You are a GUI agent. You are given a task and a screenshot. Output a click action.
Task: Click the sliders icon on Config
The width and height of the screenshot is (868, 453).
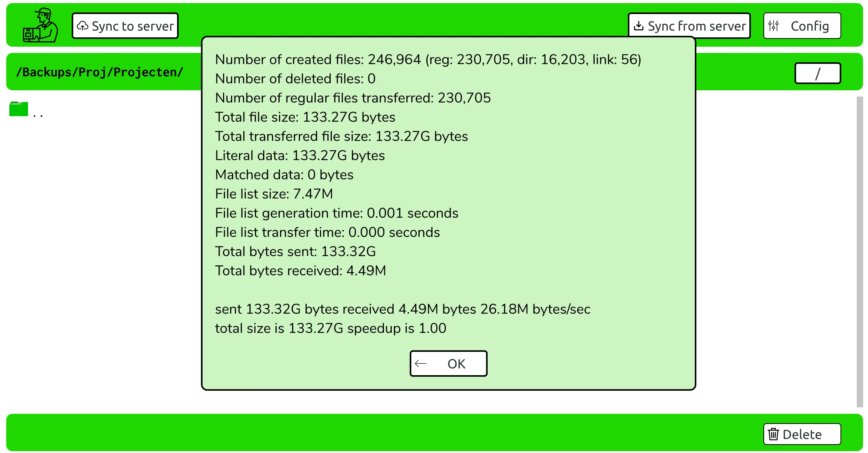click(x=773, y=26)
